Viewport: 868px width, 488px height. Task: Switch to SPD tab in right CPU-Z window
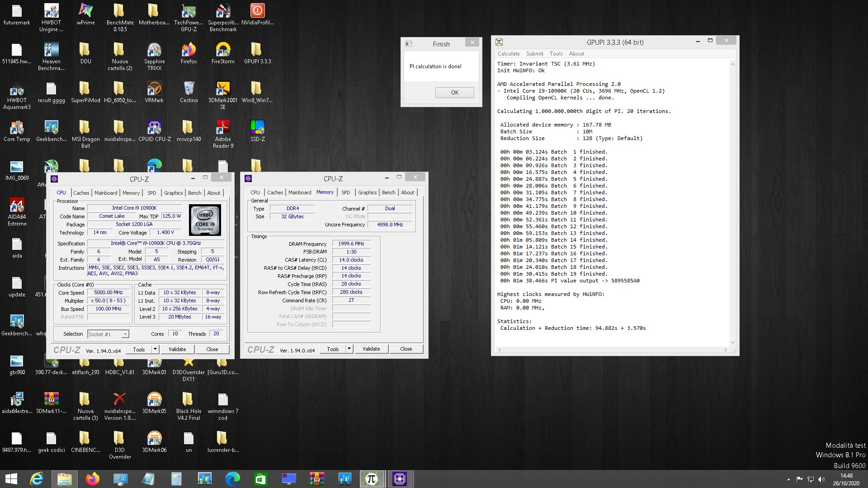coord(346,192)
